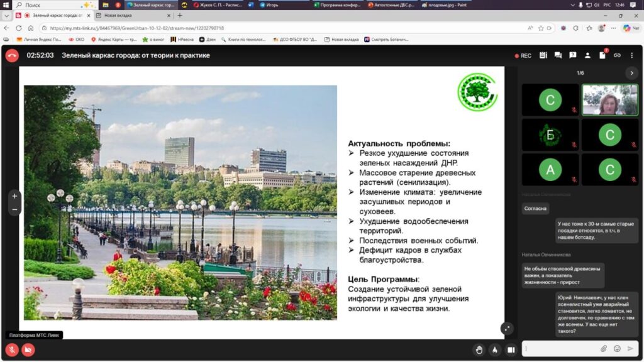Open the questions panel icon
644x362 pixels.
point(572,55)
